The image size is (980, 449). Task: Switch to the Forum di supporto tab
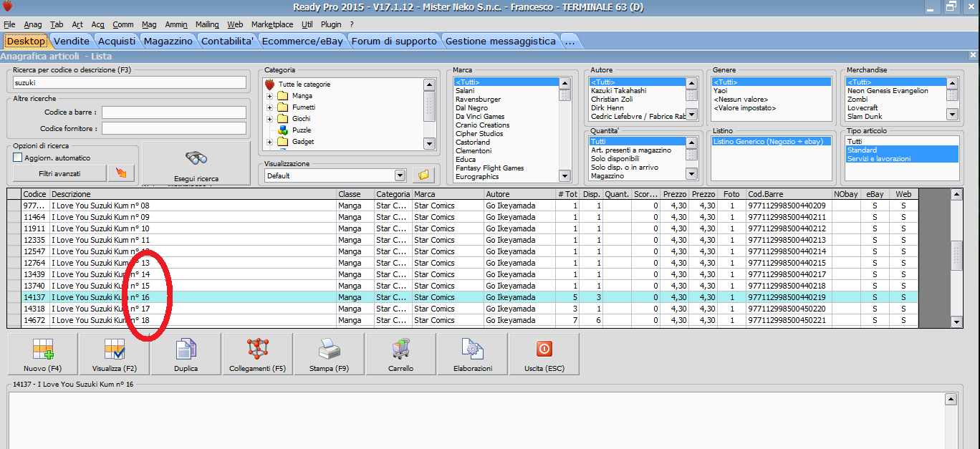pyautogui.click(x=394, y=41)
